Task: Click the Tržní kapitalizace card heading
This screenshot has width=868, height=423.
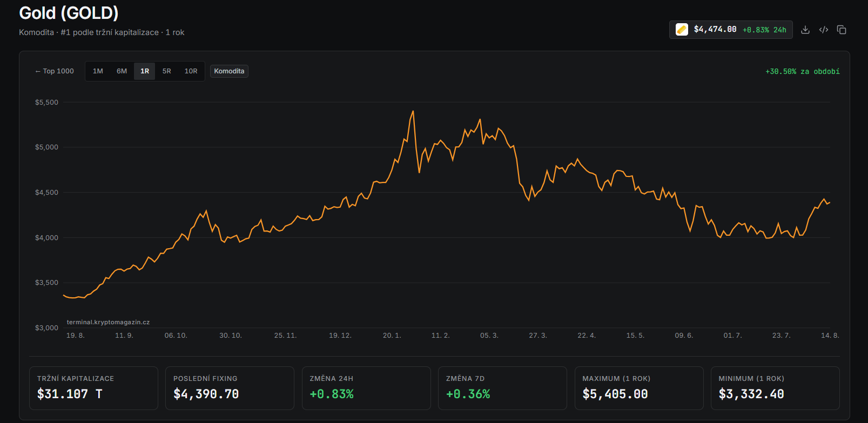Action: click(76, 379)
